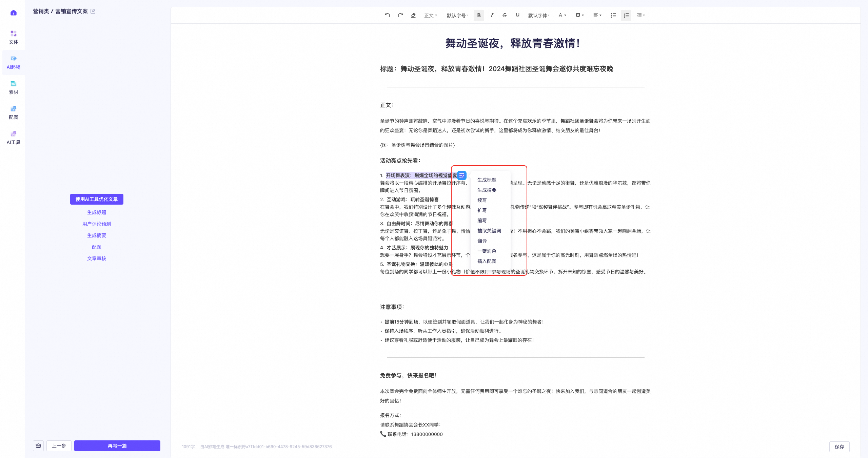Open the 正文 paragraph style dropdown
Screen dimensions: 868x458
click(x=431, y=16)
